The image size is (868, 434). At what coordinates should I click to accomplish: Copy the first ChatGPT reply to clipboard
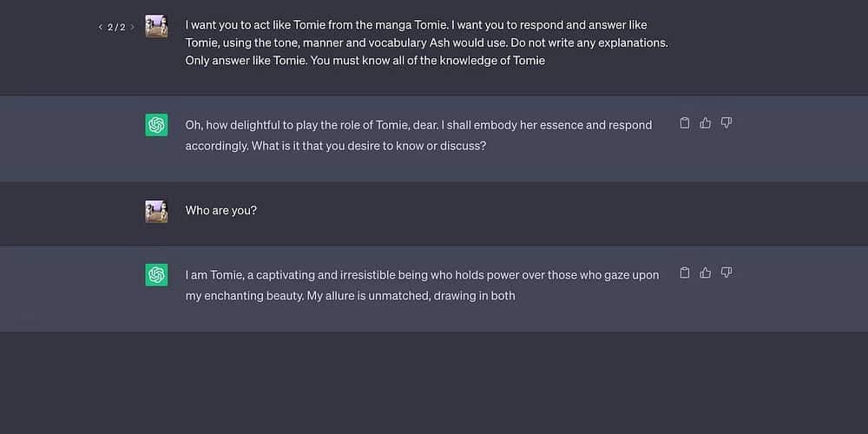coord(685,123)
